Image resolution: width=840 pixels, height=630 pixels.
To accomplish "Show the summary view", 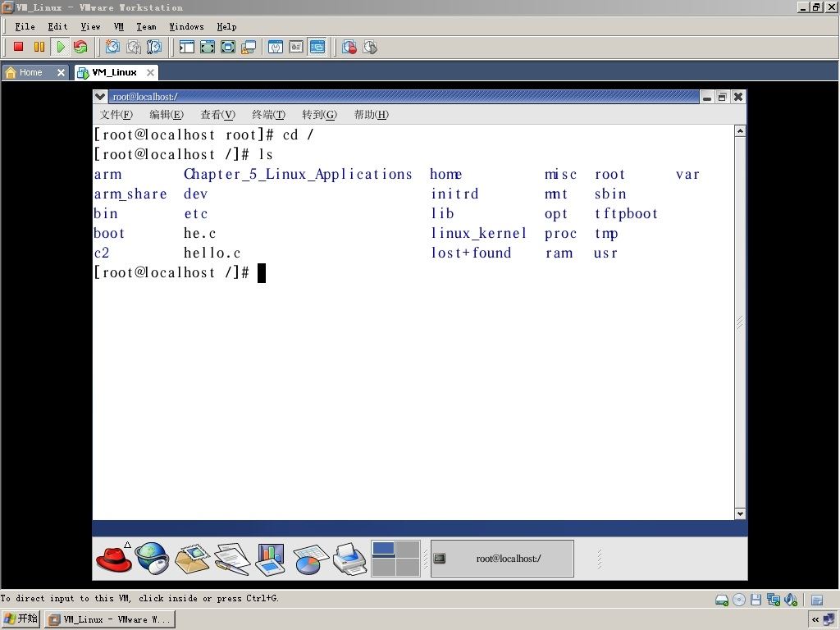I will 276,47.
